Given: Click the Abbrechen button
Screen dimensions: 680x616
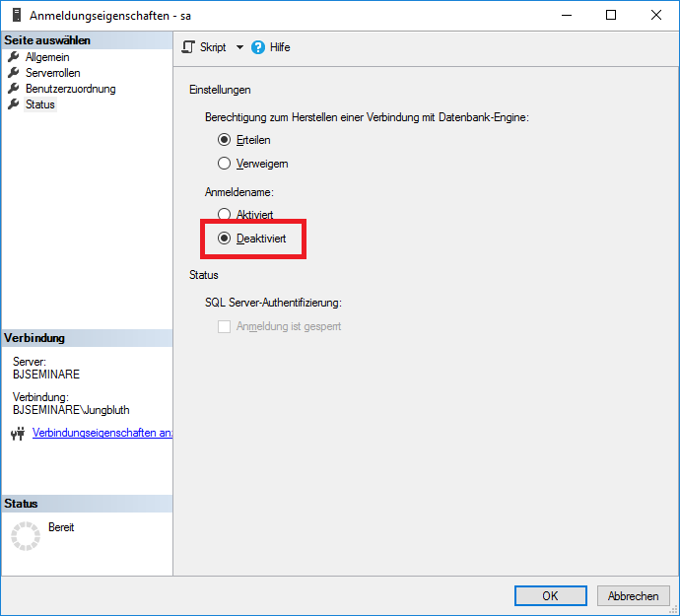Looking at the screenshot, I should (x=633, y=595).
